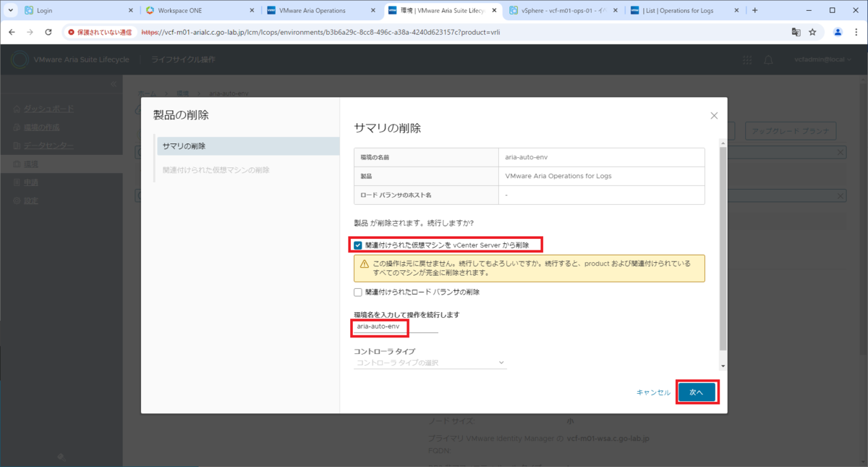The height and width of the screenshot is (467, 868).
Task: Bookmark this page with star icon
Action: (x=812, y=32)
